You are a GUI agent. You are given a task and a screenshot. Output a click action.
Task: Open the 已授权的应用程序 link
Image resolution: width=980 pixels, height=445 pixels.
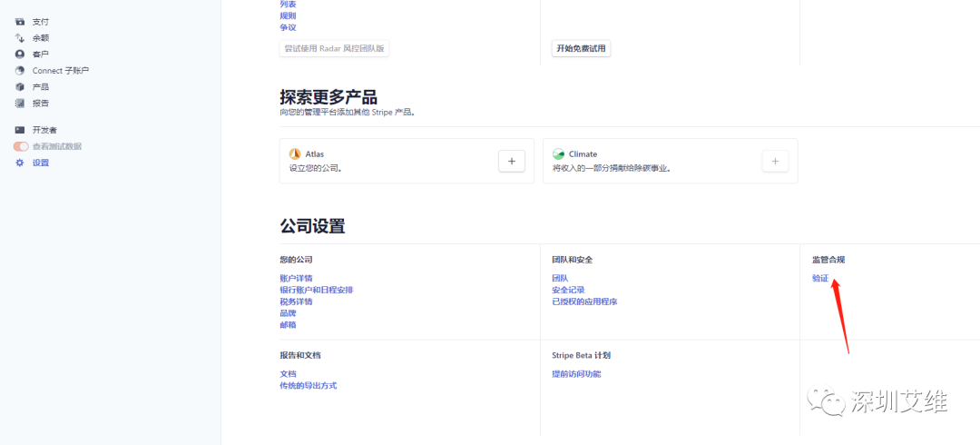584,302
